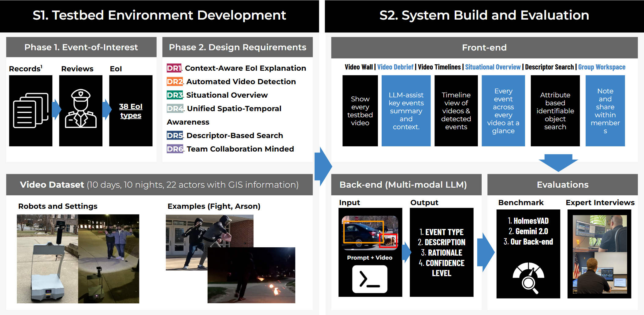644x315 pixels.
Task: Click the blue down arrow above Evaluations
Action: click(x=558, y=163)
